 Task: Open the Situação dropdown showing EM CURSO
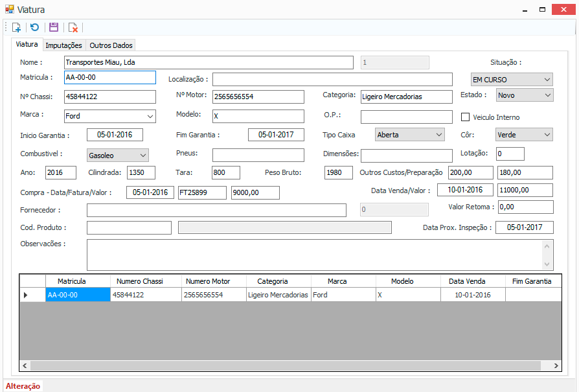tap(512, 80)
